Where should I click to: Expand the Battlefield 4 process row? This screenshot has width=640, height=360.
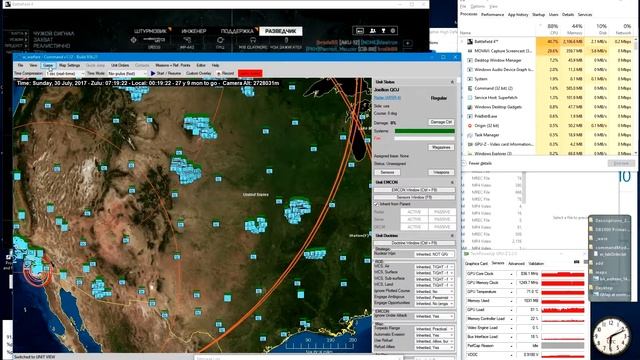[x=463, y=42]
